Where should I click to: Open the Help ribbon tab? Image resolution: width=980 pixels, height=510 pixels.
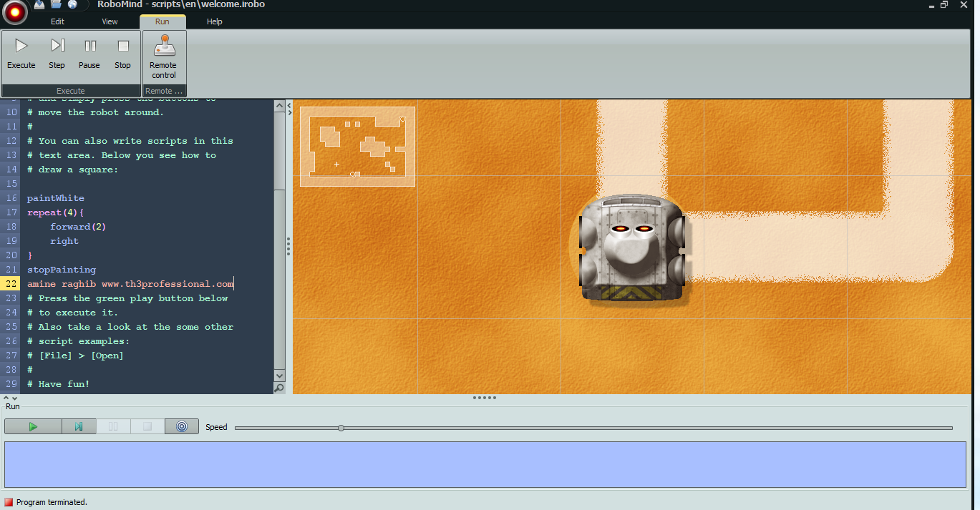coord(215,21)
